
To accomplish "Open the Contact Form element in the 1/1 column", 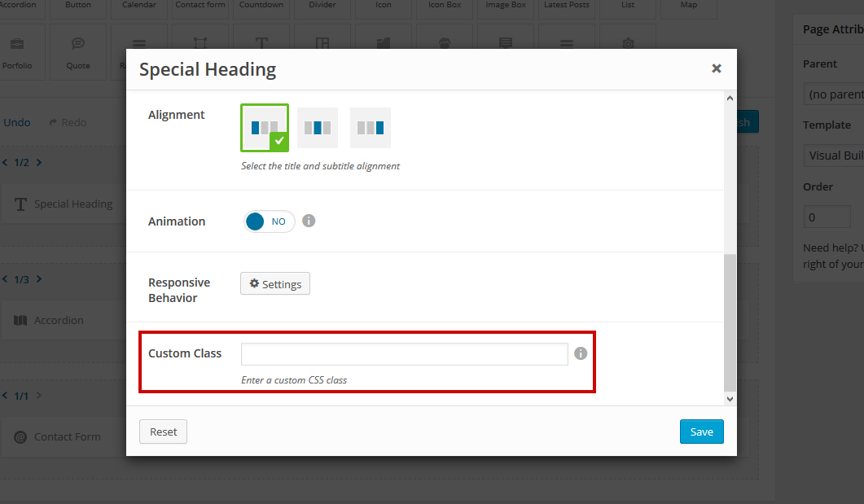I will 65,436.
